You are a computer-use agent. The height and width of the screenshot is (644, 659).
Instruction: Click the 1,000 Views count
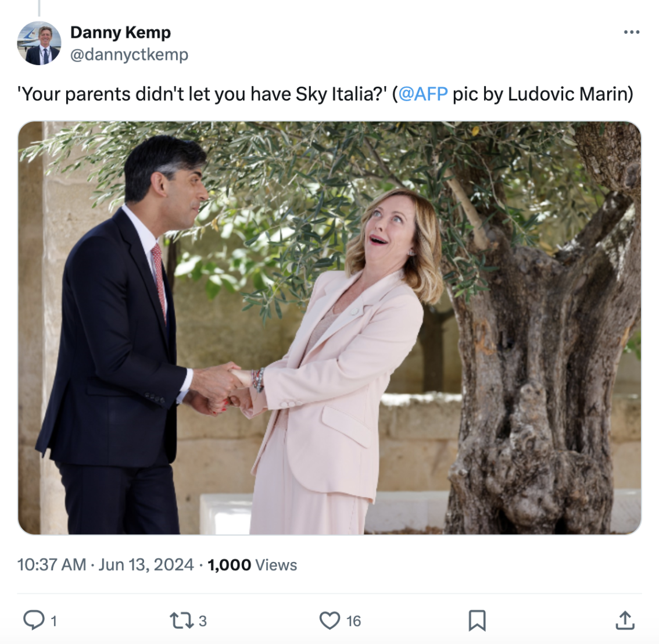pyautogui.click(x=252, y=564)
